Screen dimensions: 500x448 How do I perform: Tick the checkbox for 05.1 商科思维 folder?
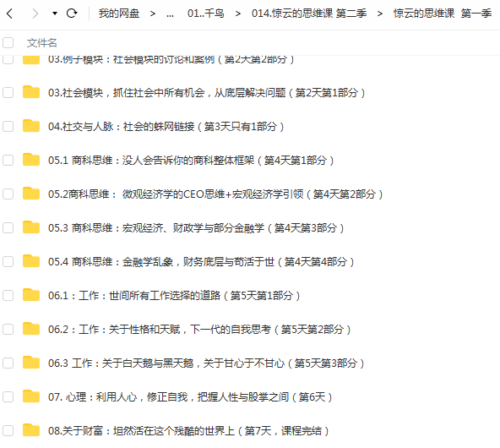[8, 161]
